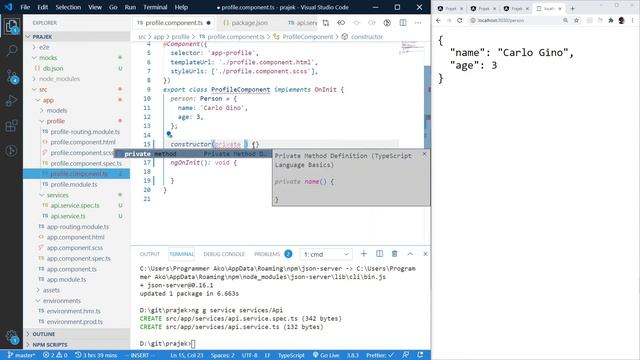Switch to profile.component.ts editor tab
The height and width of the screenshot is (360, 640).
[x=174, y=23]
